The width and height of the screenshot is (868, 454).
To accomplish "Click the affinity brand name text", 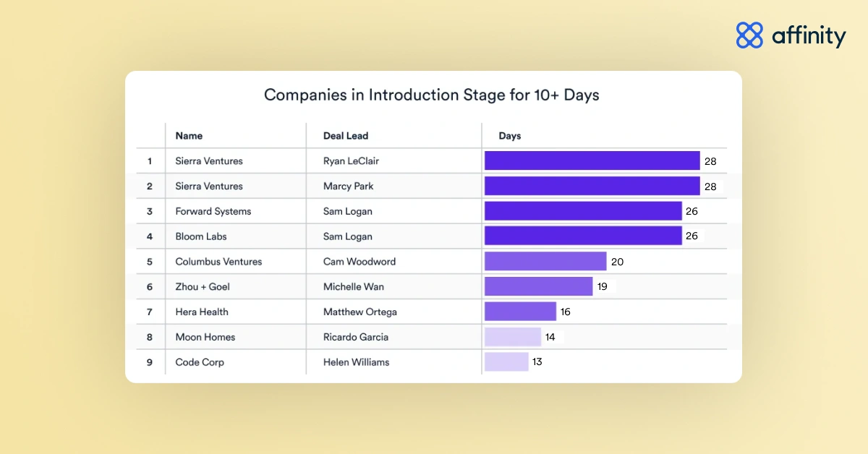I will [x=809, y=35].
